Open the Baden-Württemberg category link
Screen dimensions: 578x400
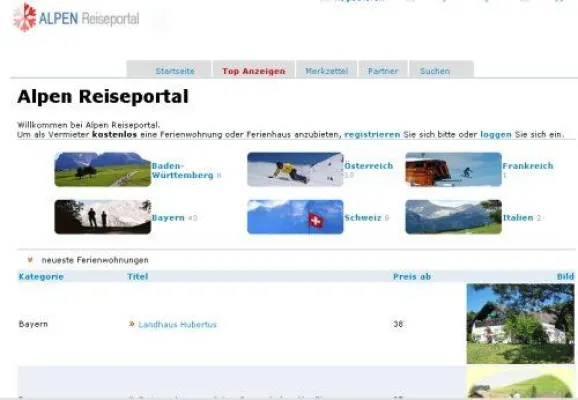tap(182, 170)
